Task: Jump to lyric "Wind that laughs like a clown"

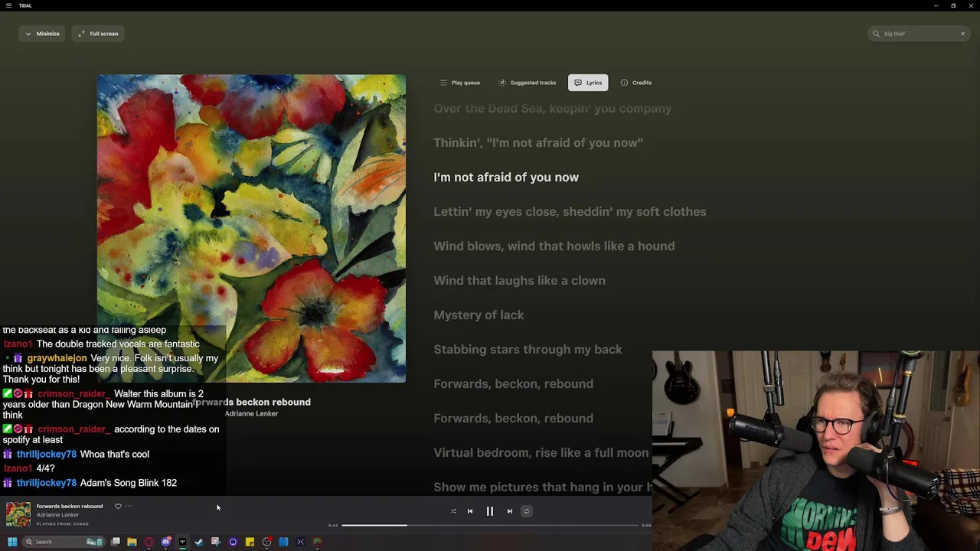Action: point(519,280)
